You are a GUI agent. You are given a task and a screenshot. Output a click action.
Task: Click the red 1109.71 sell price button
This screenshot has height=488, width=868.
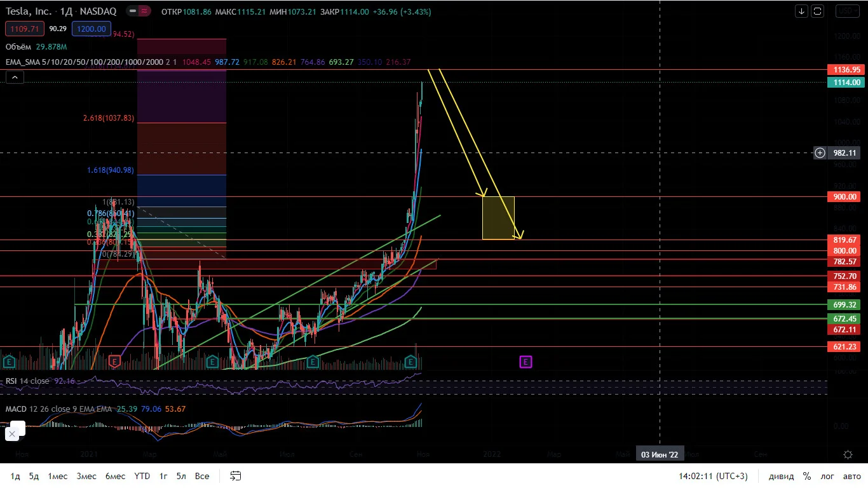coord(24,29)
